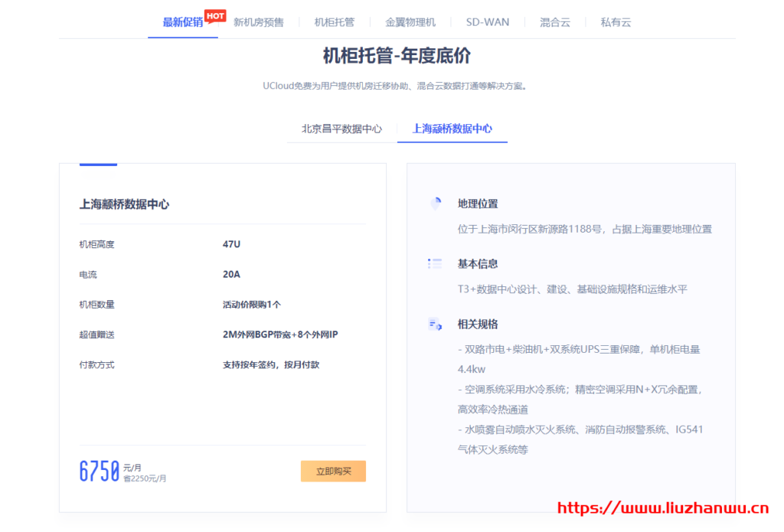Switch to the 北京昌平数据中心 tab
Viewport: 784px width, 532px height.
[341, 129]
